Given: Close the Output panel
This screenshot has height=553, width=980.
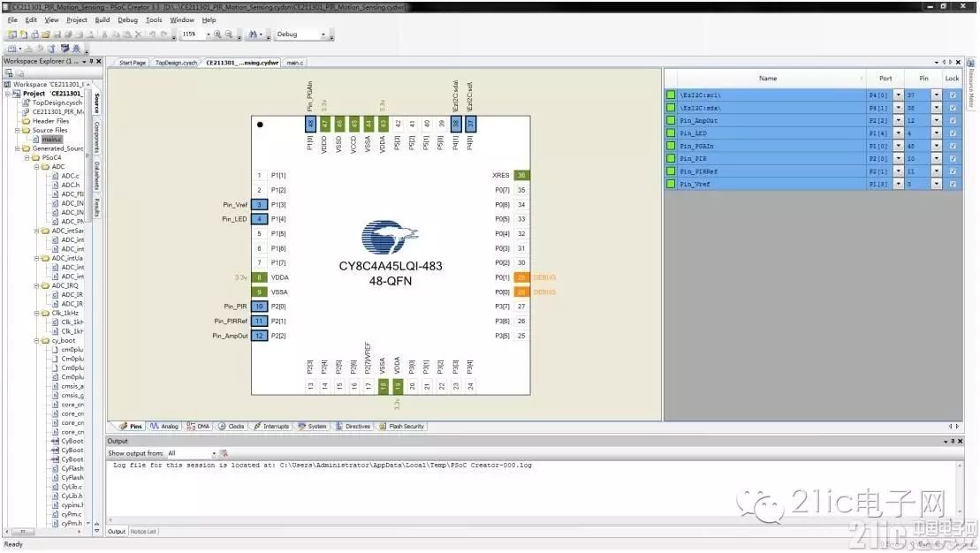Looking at the screenshot, I should coord(960,441).
